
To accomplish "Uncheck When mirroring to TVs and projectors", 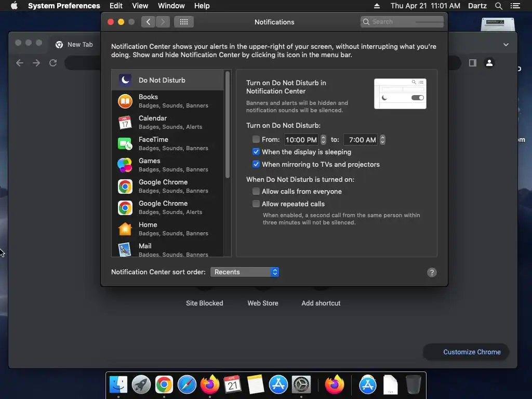I will tap(256, 164).
